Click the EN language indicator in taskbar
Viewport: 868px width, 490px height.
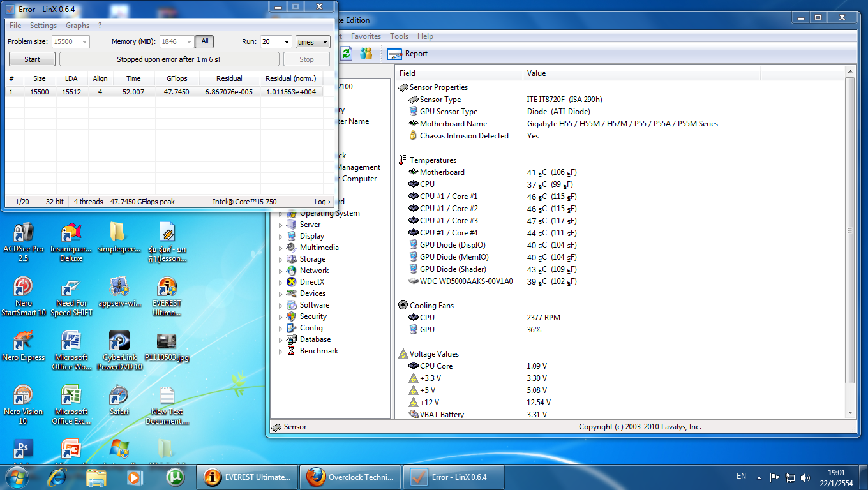[x=741, y=476]
